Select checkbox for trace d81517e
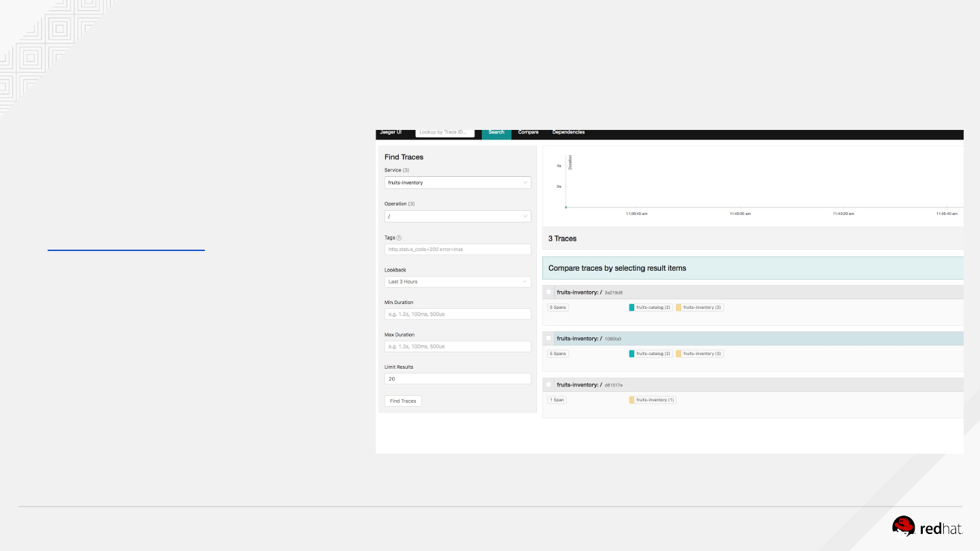 point(549,384)
